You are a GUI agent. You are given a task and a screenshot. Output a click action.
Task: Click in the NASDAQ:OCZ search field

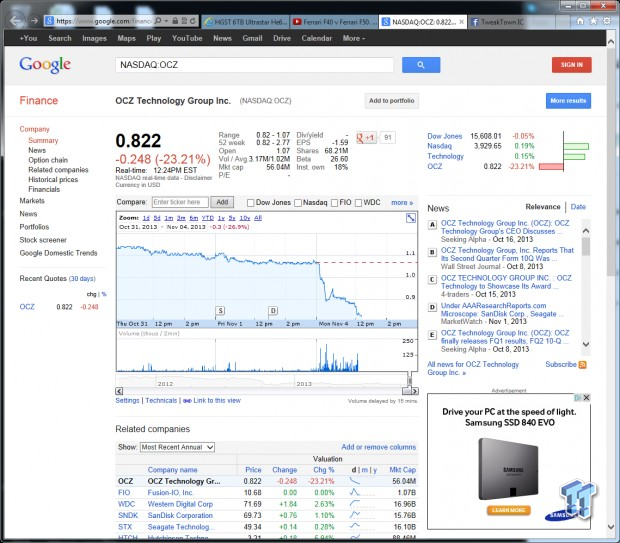click(x=254, y=65)
